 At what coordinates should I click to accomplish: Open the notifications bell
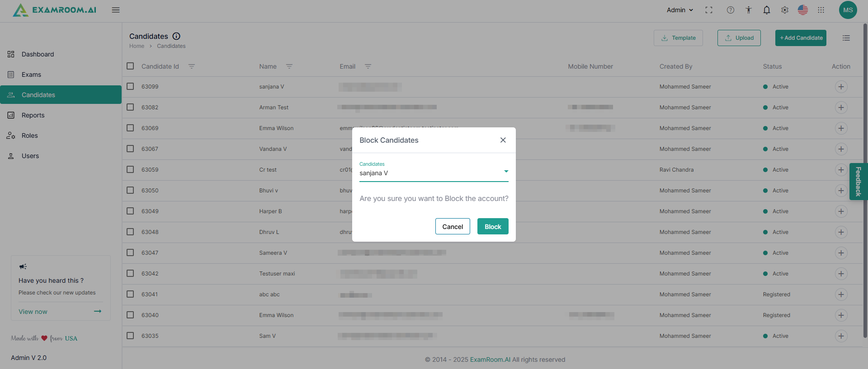[x=767, y=10]
